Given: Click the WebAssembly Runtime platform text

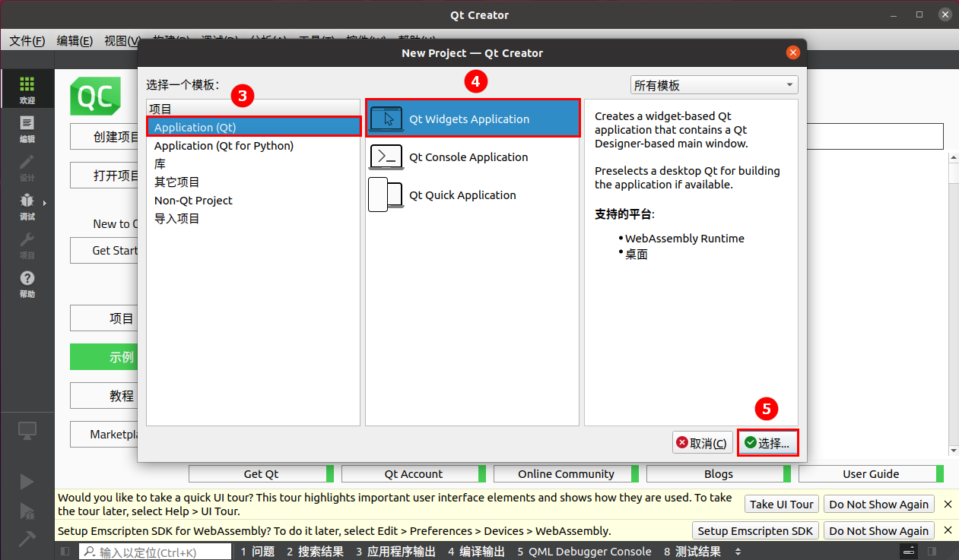Looking at the screenshot, I should [x=684, y=239].
